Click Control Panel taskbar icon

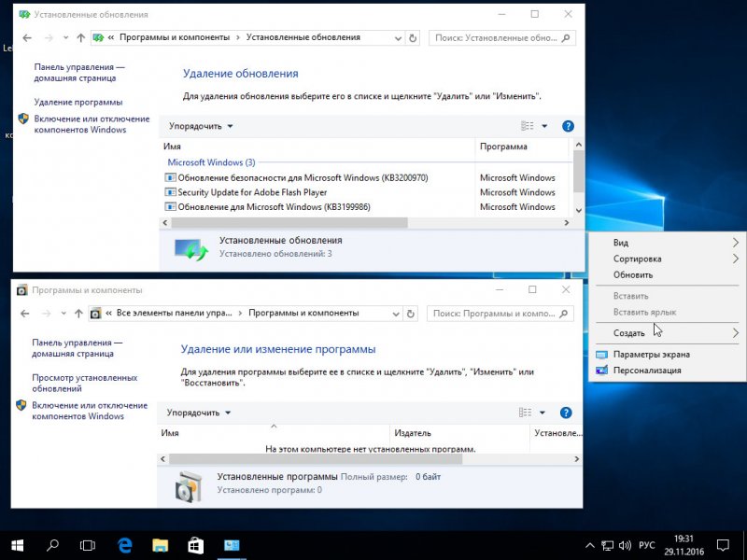click(232, 545)
